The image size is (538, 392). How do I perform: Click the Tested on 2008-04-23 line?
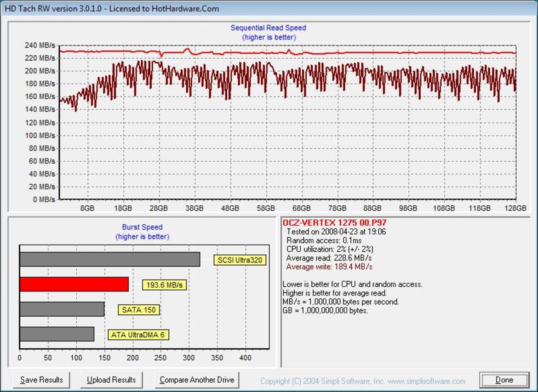[336, 232]
